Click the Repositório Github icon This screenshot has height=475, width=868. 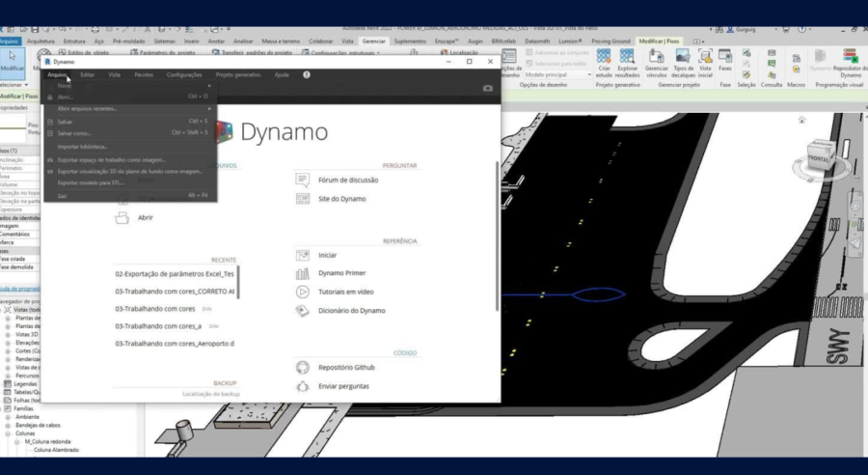pyautogui.click(x=302, y=368)
